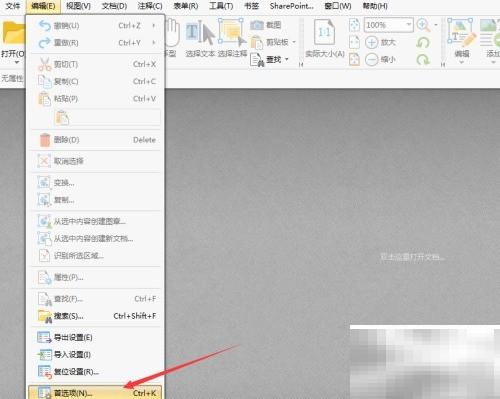Viewport: 500px width, 399px height.
Task: Expand the 打开 button dropdown arrow
Action: coord(17,62)
